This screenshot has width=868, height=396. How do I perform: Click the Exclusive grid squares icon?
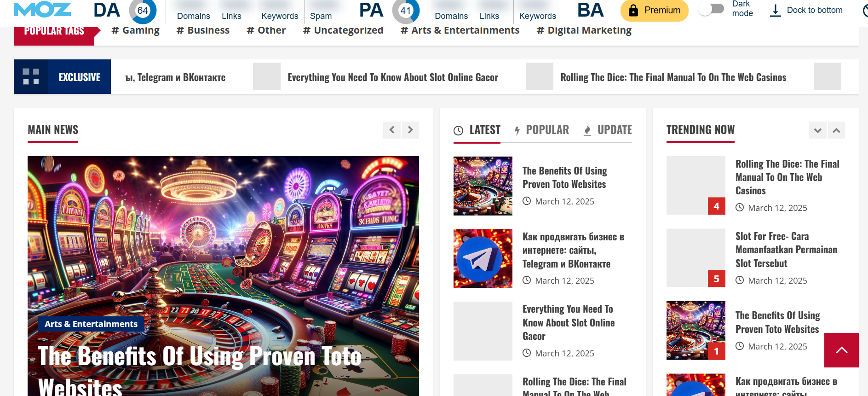pos(31,76)
